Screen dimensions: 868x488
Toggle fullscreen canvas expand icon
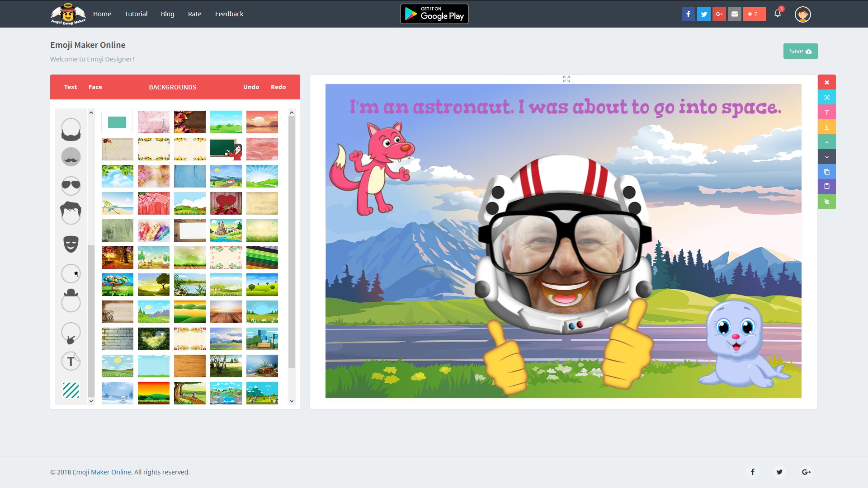(x=566, y=79)
